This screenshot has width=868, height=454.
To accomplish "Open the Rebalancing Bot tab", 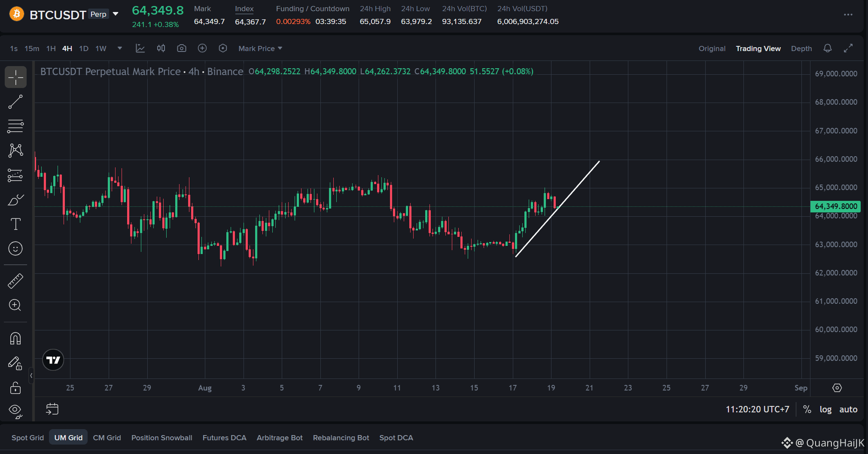I will coord(341,438).
